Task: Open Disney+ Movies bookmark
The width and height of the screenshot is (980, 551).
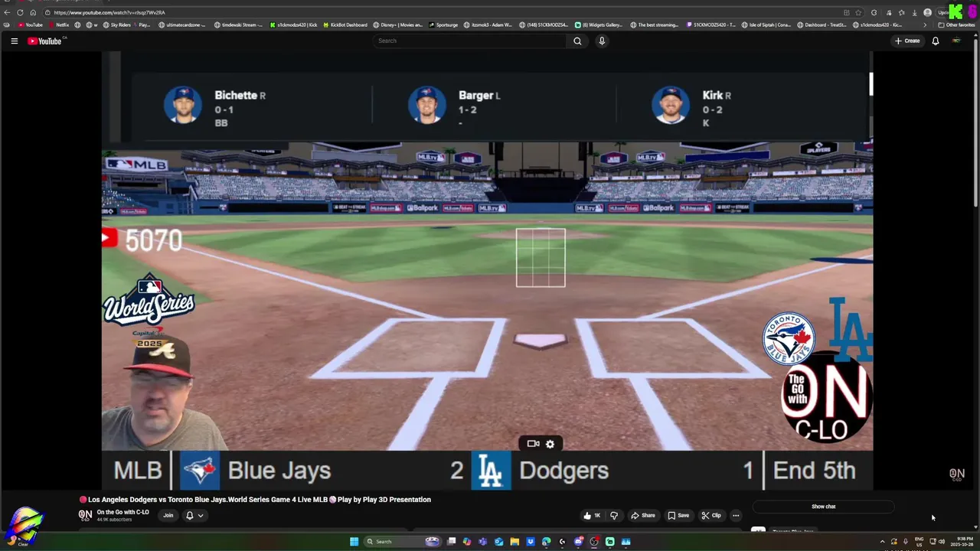Action: 398,24
